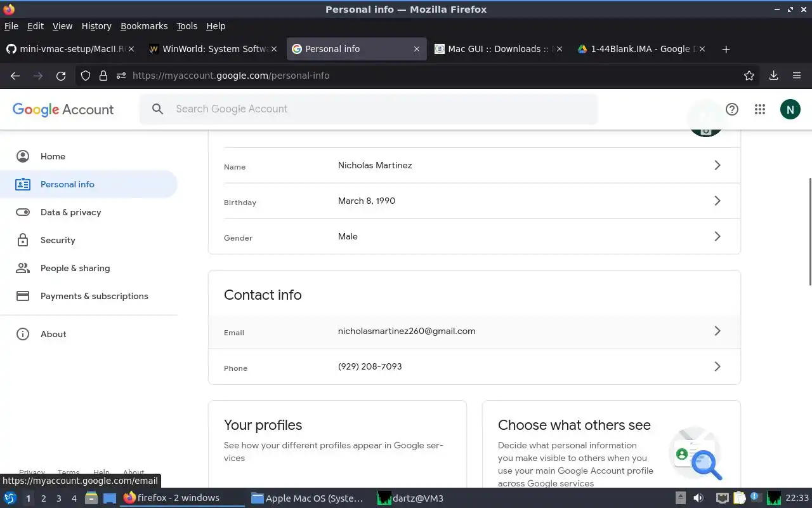This screenshot has width=812, height=508.
Task: Click the site security padlock icon
Action: [x=103, y=76]
